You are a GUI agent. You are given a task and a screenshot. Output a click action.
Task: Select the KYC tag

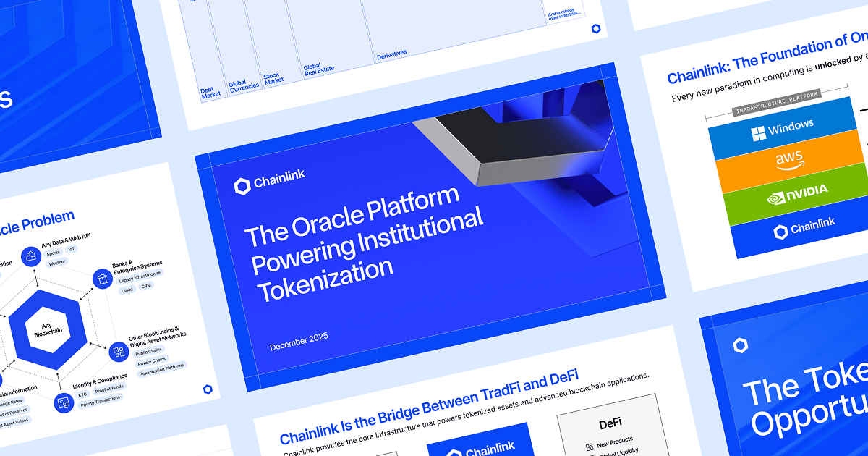[83, 395]
